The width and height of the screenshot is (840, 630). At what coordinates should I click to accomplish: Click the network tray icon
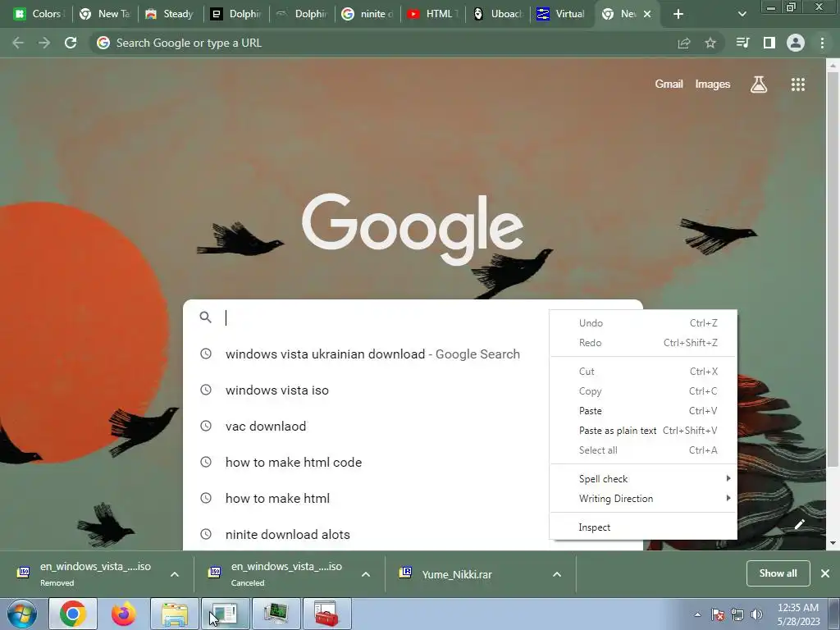point(737,614)
